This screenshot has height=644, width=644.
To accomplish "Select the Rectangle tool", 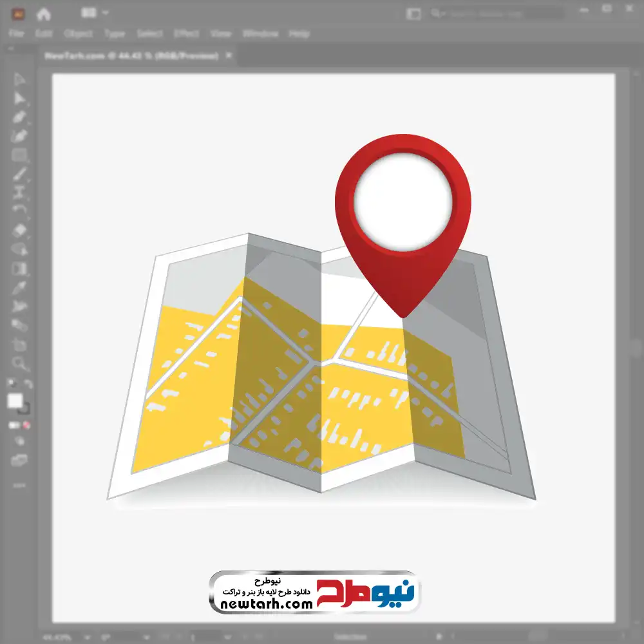I will coord(20,155).
